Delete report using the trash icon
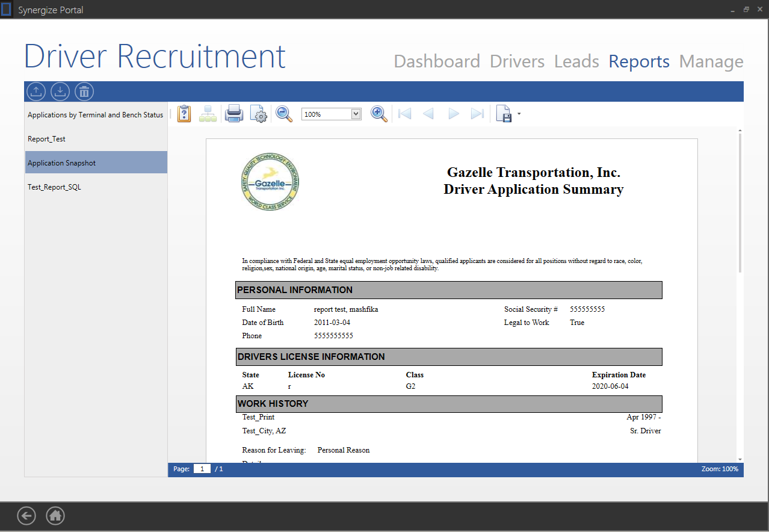This screenshot has width=769, height=532. coord(84,91)
